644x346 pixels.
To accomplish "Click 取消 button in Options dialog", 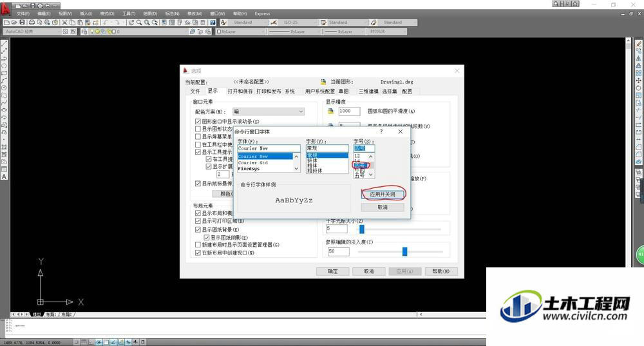I will (x=369, y=271).
